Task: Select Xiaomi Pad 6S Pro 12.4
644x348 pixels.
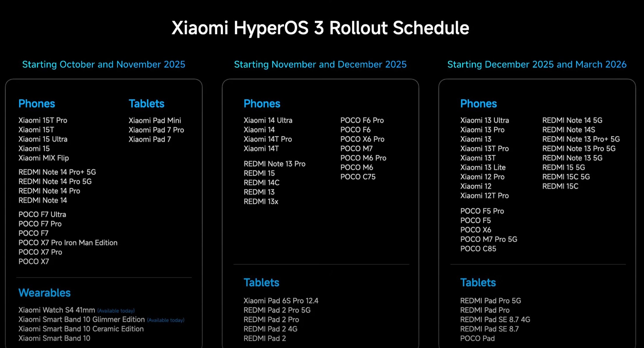Action: point(281,300)
